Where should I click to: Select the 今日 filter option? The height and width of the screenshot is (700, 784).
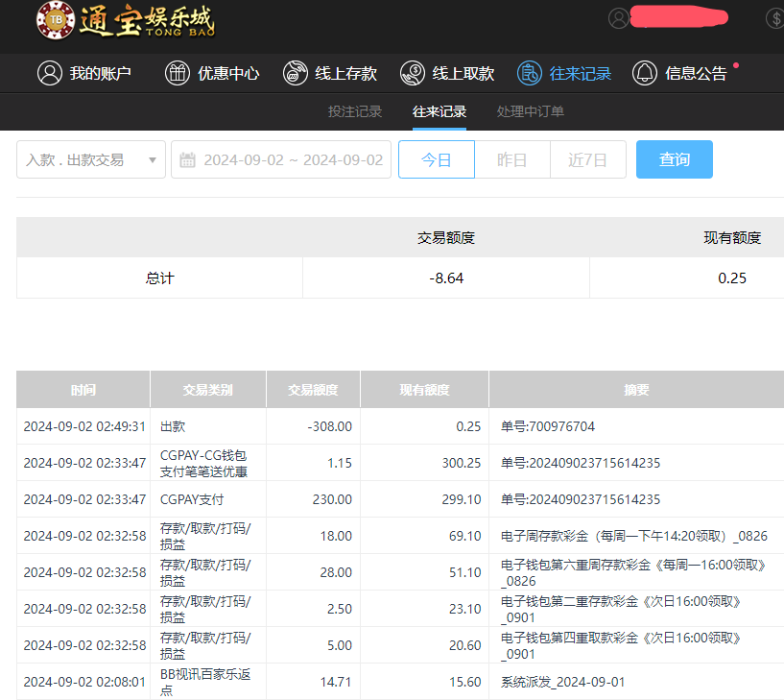[437, 159]
